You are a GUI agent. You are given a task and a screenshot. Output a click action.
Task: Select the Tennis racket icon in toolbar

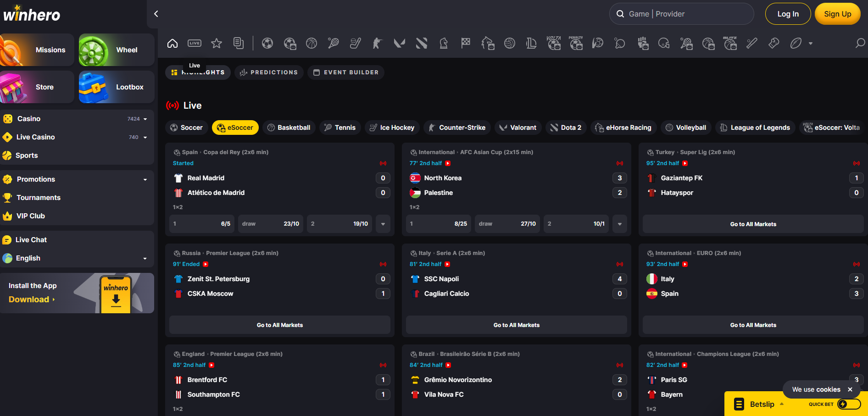pyautogui.click(x=334, y=44)
